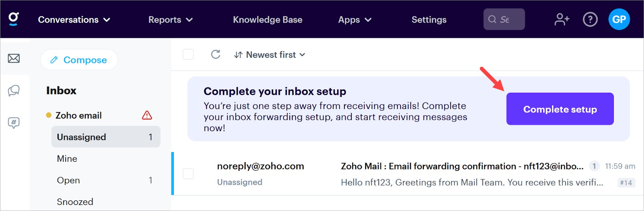The height and width of the screenshot is (211, 644).
Task: Expand the Reports dropdown menu
Action: tap(171, 20)
